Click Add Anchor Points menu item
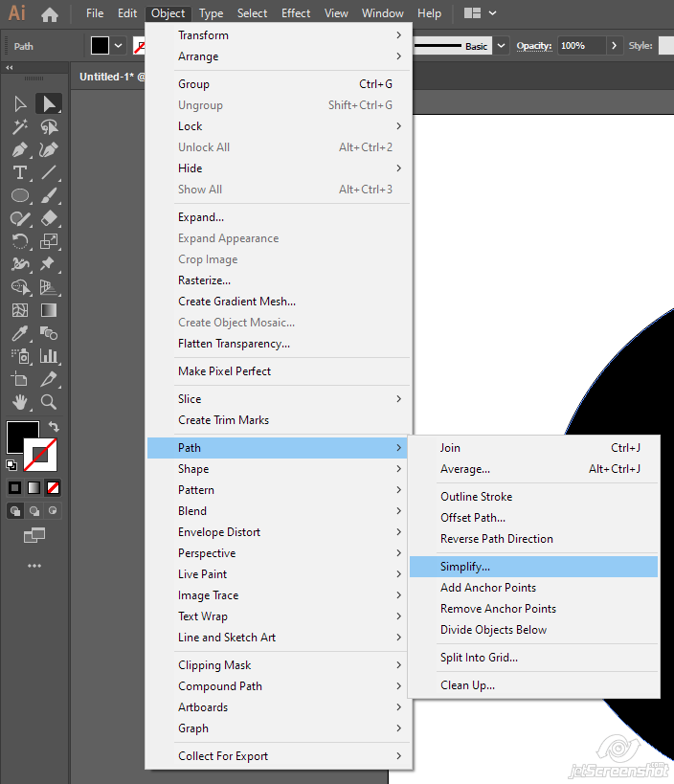Screen dimensions: 674x784 click(533, 588)
